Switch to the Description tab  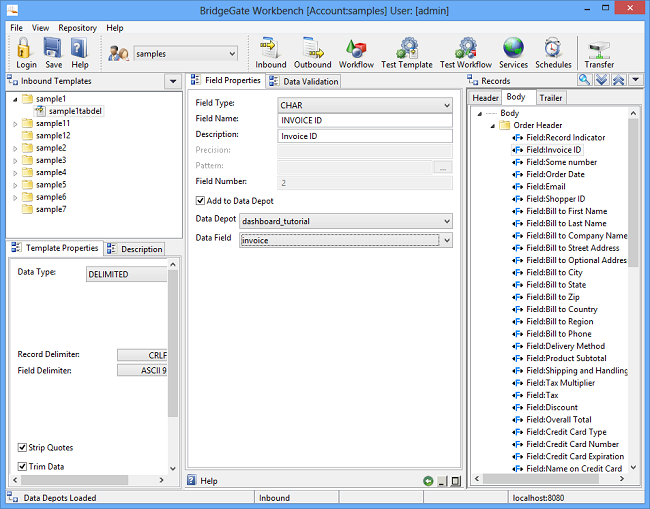point(135,249)
